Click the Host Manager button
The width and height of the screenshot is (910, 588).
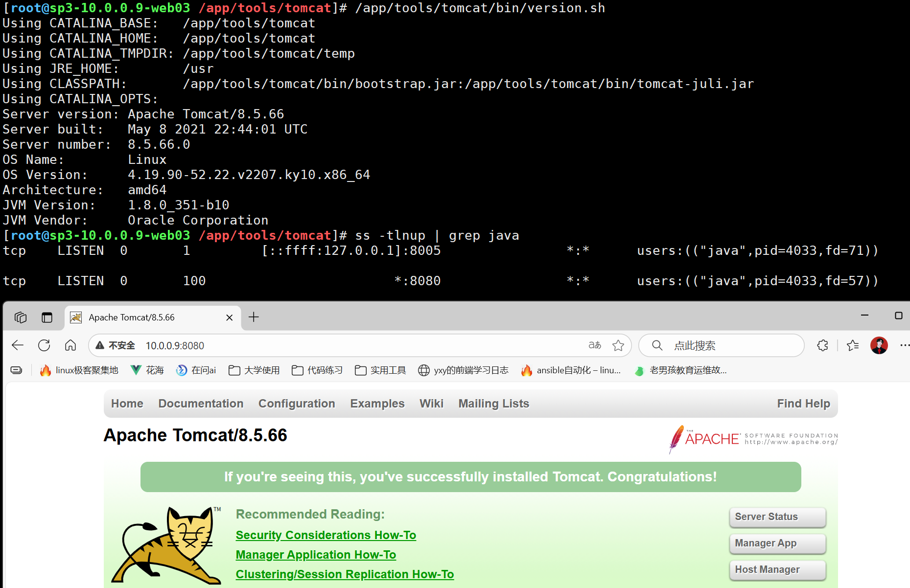(x=777, y=570)
